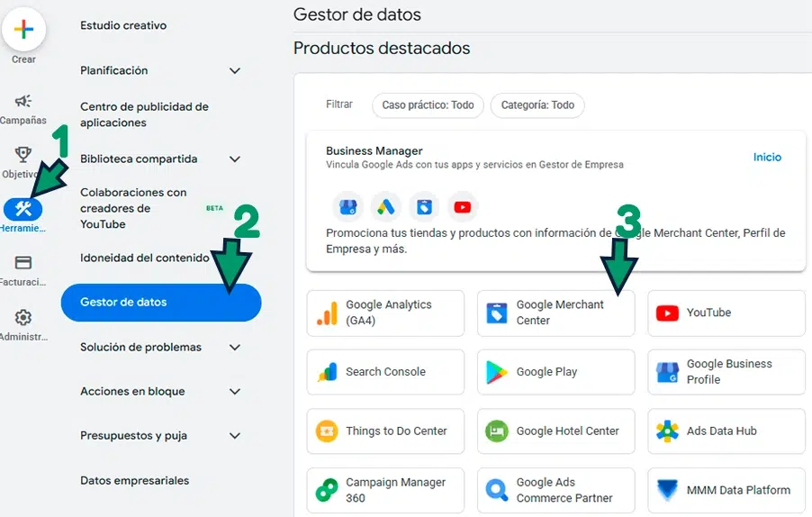Click the Google Play triangle icon
812x517 pixels.
[496, 372]
